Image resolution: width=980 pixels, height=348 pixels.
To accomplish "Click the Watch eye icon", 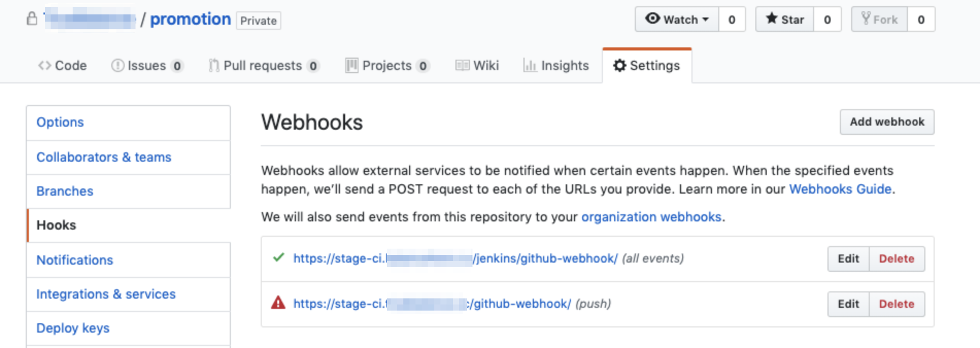I will coord(652,19).
